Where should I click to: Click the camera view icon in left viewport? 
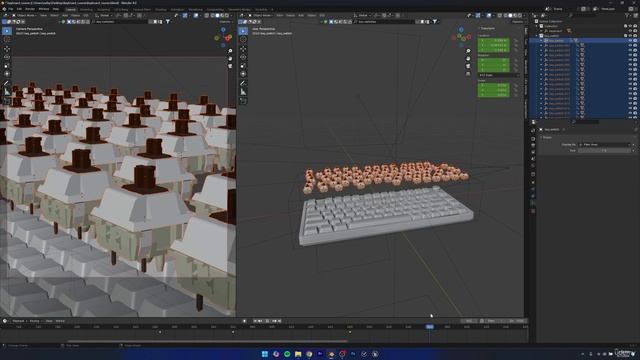tap(230, 66)
